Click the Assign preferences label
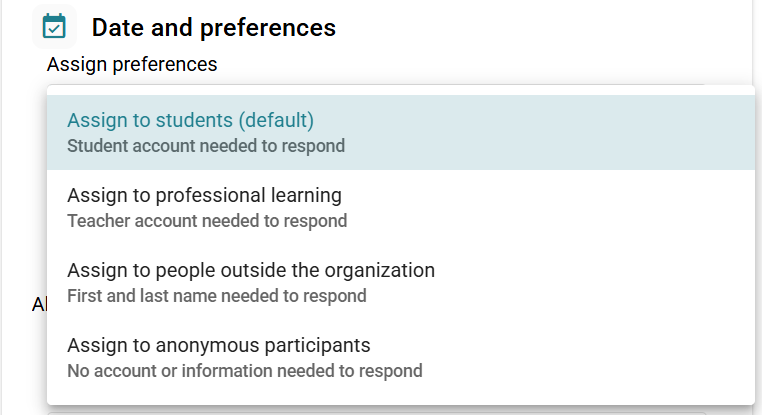The image size is (762, 415). point(132,64)
